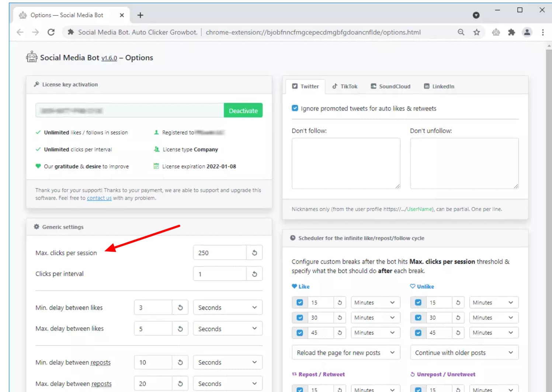Click the bookmark star in the address bar
The height and width of the screenshot is (392, 552).
477,32
